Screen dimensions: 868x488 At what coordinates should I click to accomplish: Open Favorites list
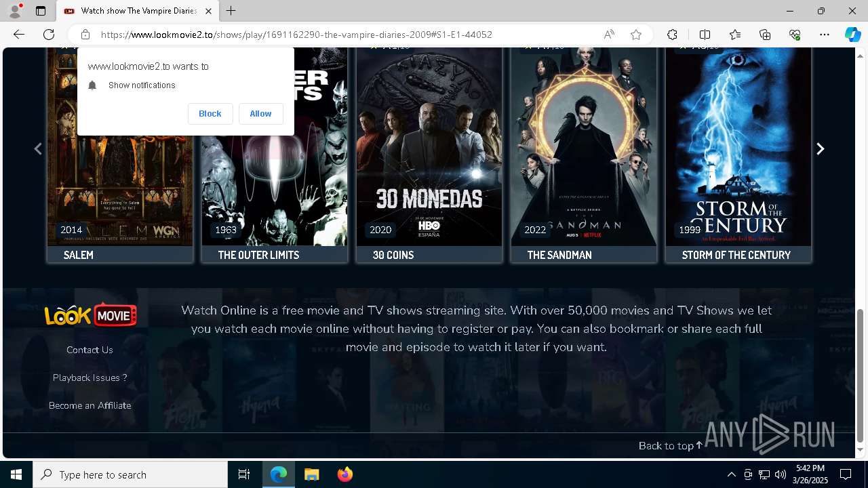[735, 35]
